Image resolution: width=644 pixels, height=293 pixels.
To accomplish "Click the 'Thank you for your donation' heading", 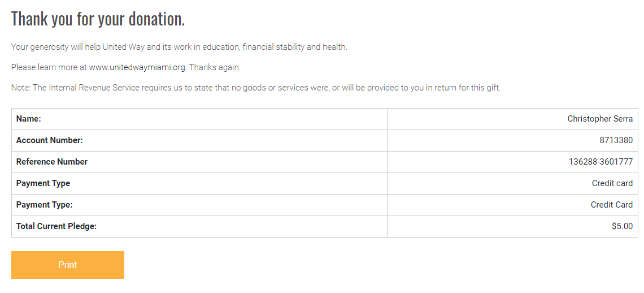I will (98, 19).
